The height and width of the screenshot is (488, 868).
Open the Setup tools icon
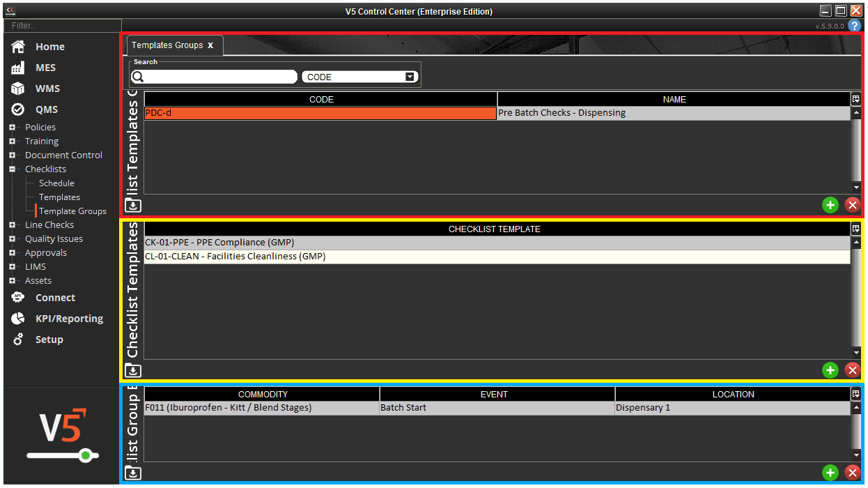point(17,339)
